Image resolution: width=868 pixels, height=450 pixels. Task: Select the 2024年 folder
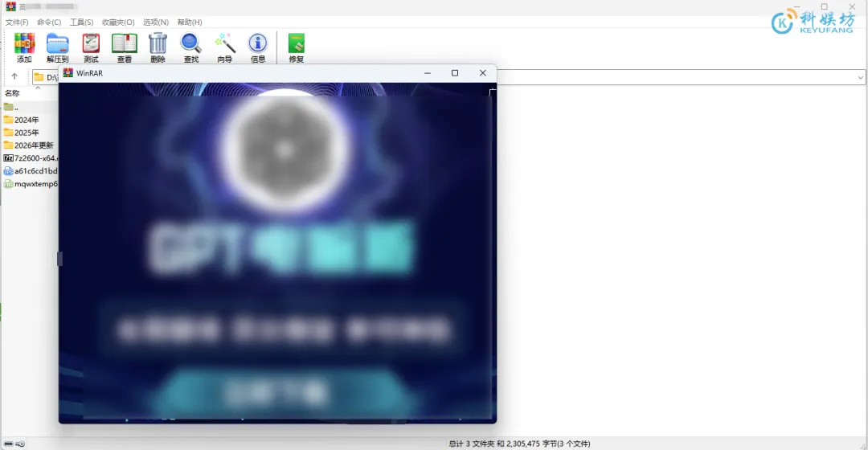pos(22,120)
